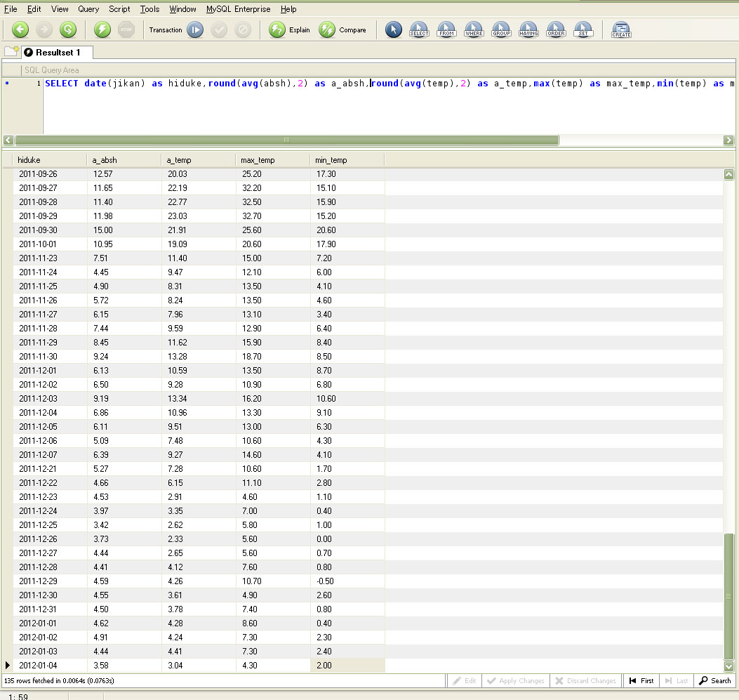The width and height of the screenshot is (739, 700).
Task: Open the Tools menu
Action: tap(150, 9)
